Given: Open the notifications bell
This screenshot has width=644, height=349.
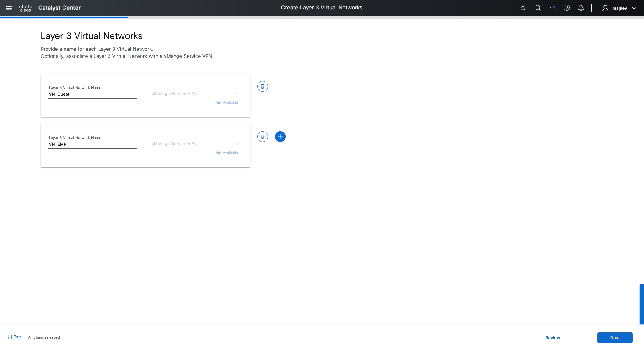Looking at the screenshot, I should pos(581,8).
